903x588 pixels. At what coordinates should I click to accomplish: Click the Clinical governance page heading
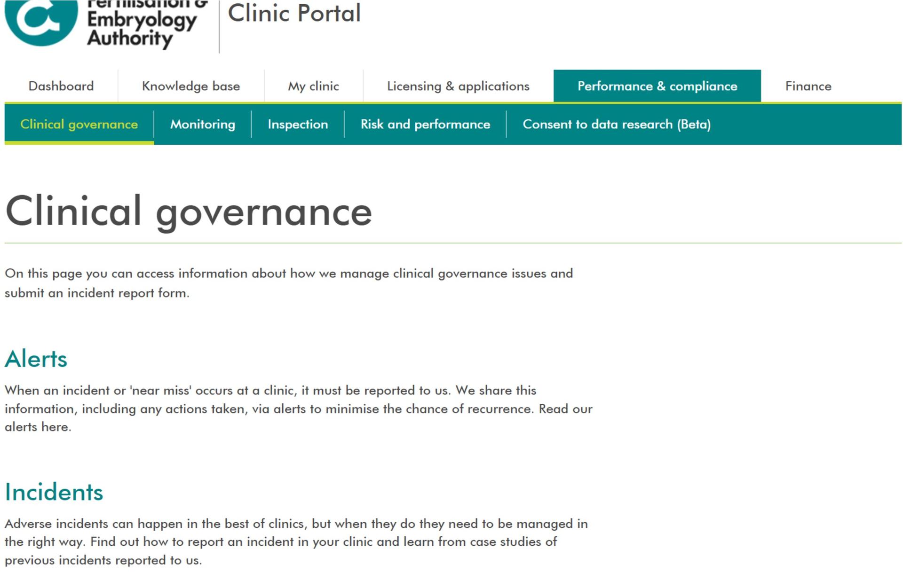pyautogui.click(x=189, y=212)
